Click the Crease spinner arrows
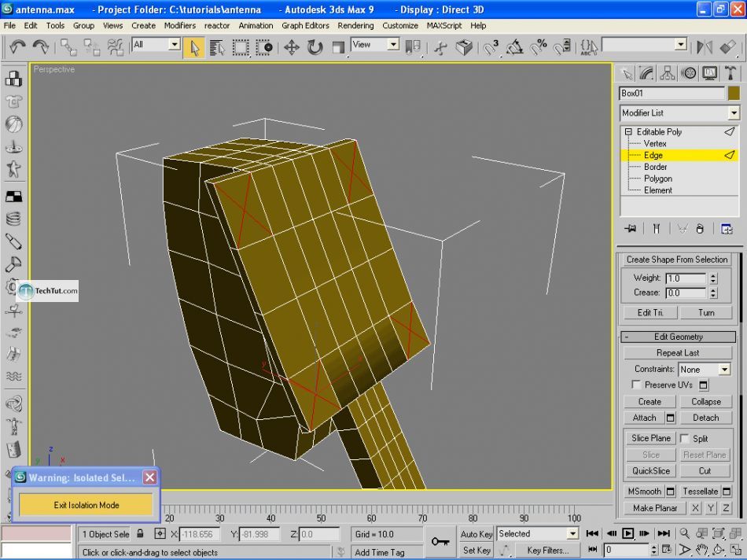747x560 pixels. (713, 293)
